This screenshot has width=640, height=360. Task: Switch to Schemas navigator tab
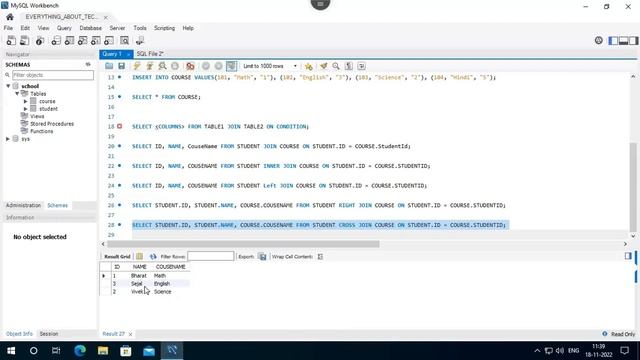(58, 205)
